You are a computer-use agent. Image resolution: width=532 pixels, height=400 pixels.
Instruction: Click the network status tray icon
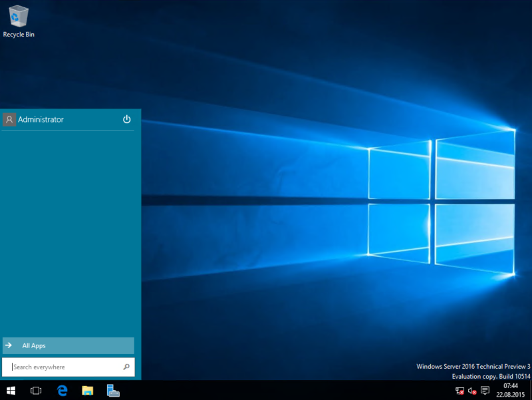pos(461,391)
